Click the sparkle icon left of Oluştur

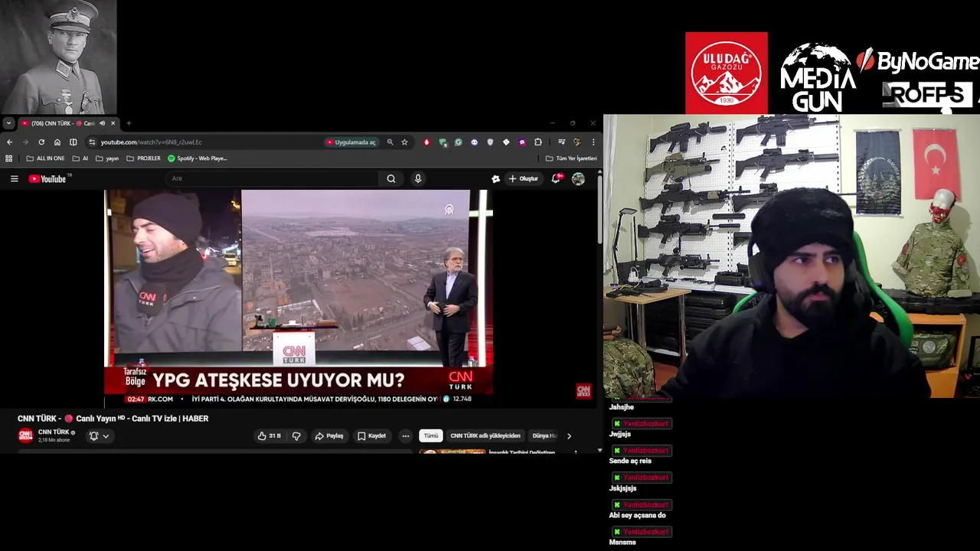click(x=495, y=178)
